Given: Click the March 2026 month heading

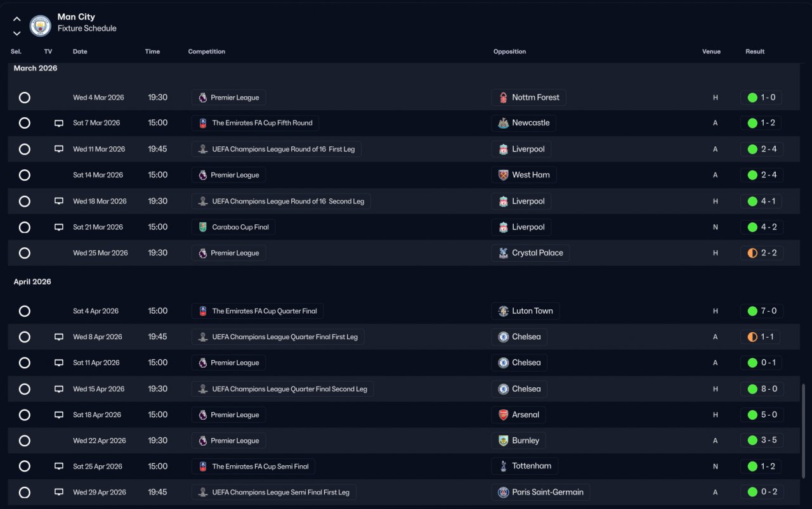Looking at the screenshot, I should (36, 68).
